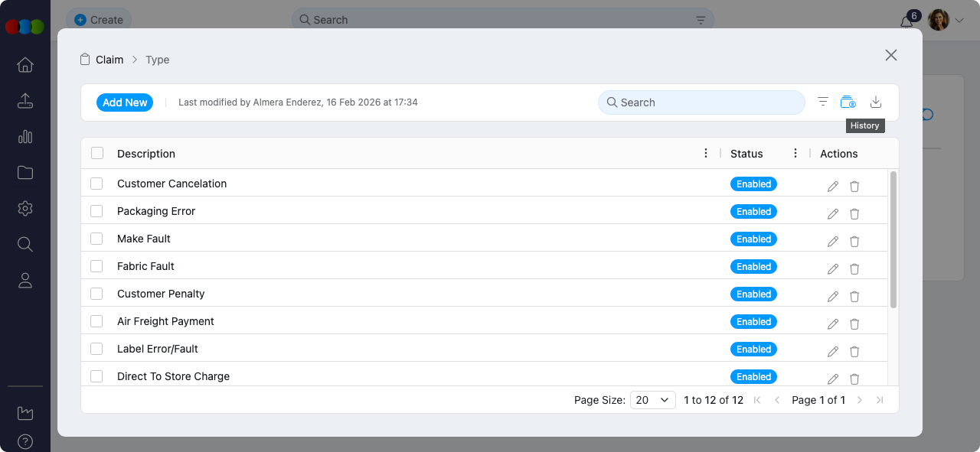Sort by the Status column header
980x452 pixels.
pyautogui.click(x=746, y=154)
